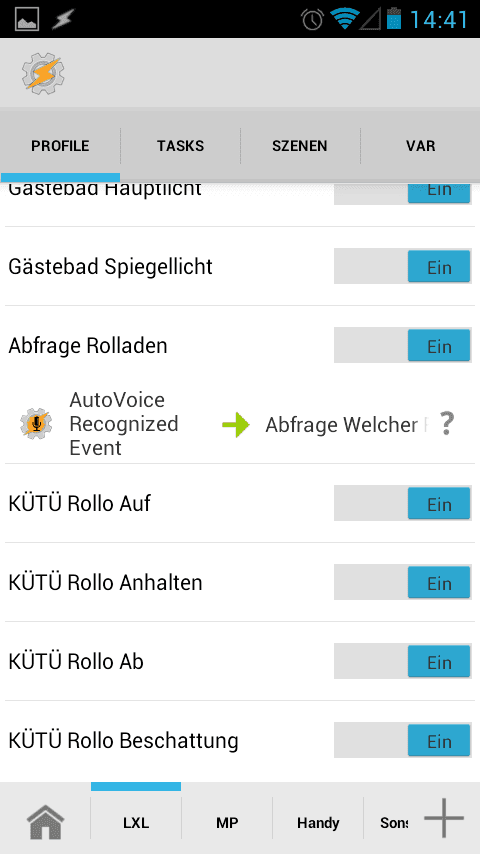The height and width of the screenshot is (854, 480).
Task: Switch to the TASKS tab
Action: [x=180, y=146]
